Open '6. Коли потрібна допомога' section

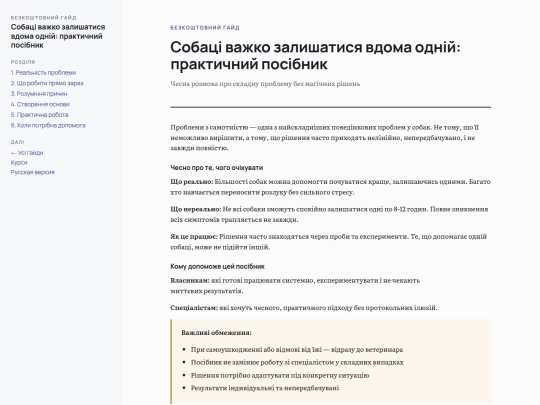click(x=48, y=125)
